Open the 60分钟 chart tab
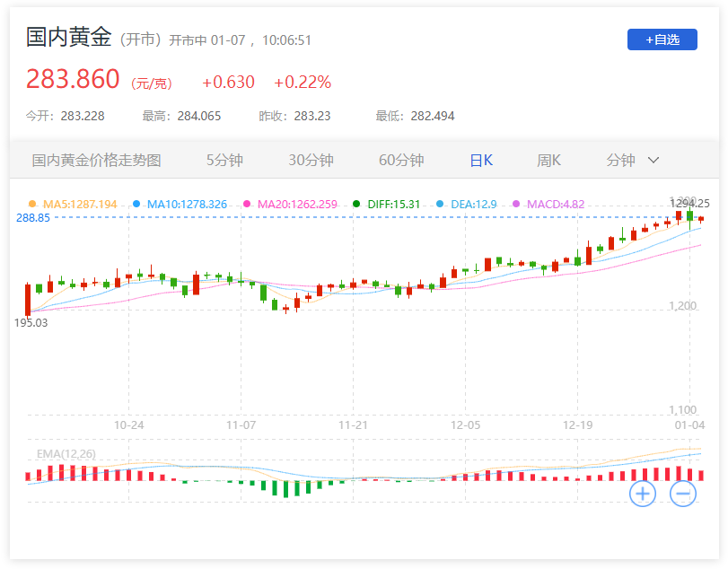This screenshot has width=728, height=569. [401, 161]
